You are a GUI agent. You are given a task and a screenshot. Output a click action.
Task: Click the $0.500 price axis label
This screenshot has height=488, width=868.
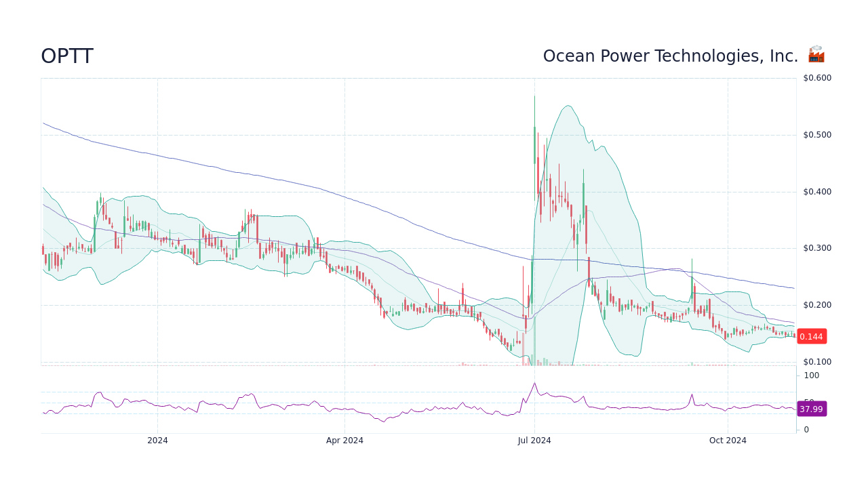(x=817, y=135)
